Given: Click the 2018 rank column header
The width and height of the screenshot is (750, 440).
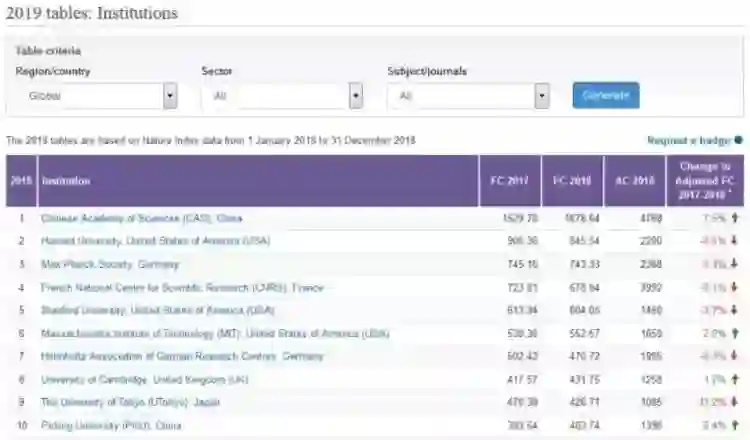Looking at the screenshot, I should pyautogui.click(x=21, y=181).
